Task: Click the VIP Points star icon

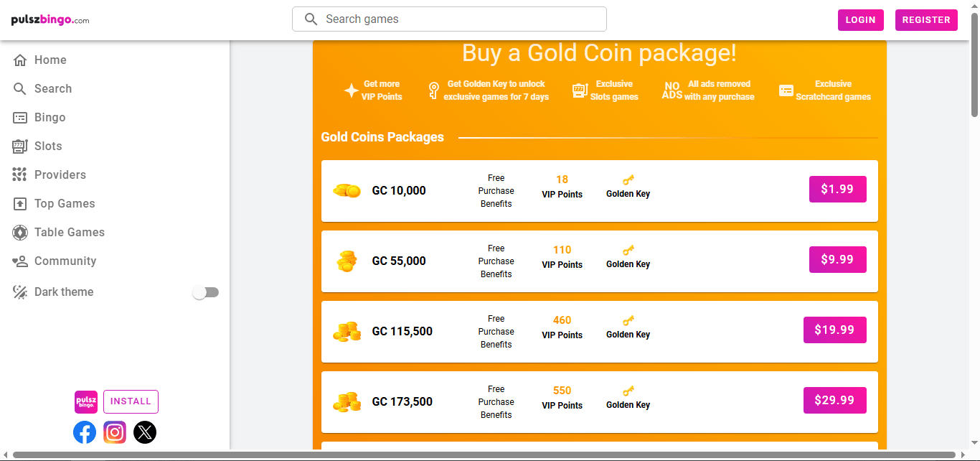Action: point(351,90)
